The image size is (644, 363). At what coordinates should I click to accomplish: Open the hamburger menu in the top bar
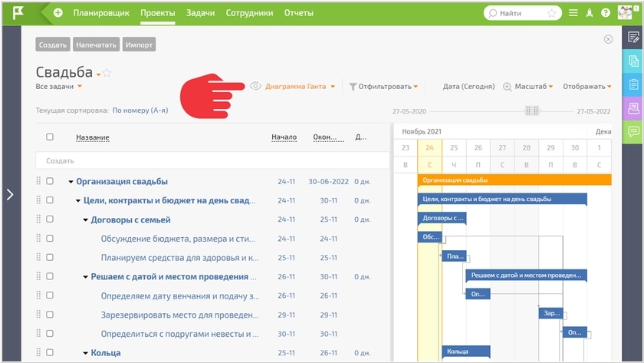573,13
